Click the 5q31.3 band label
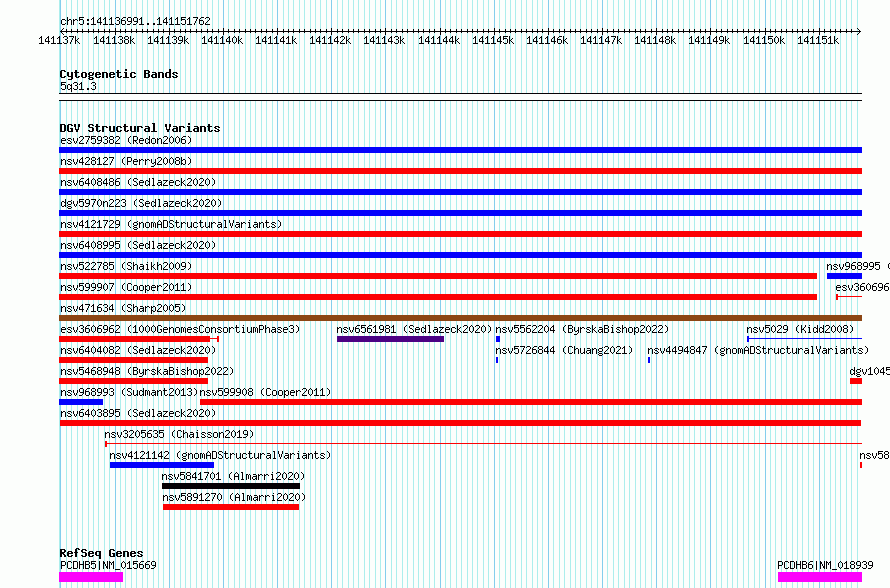The width and height of the screenshot is (890, 588). point(78,86)
